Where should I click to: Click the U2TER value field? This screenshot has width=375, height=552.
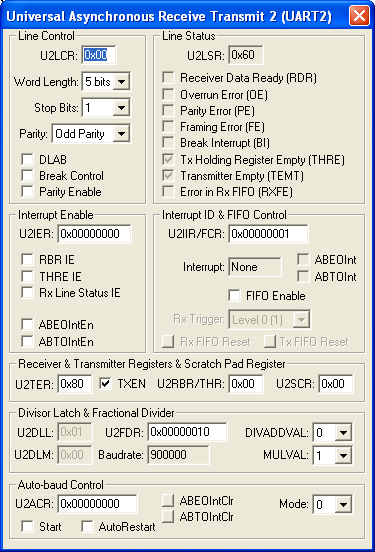pos(75,384)
